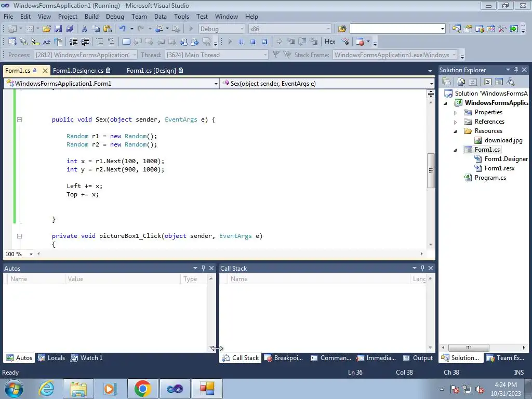
Task: Click the code editor vertical scrollbar thumb
Action: point(431,170)
